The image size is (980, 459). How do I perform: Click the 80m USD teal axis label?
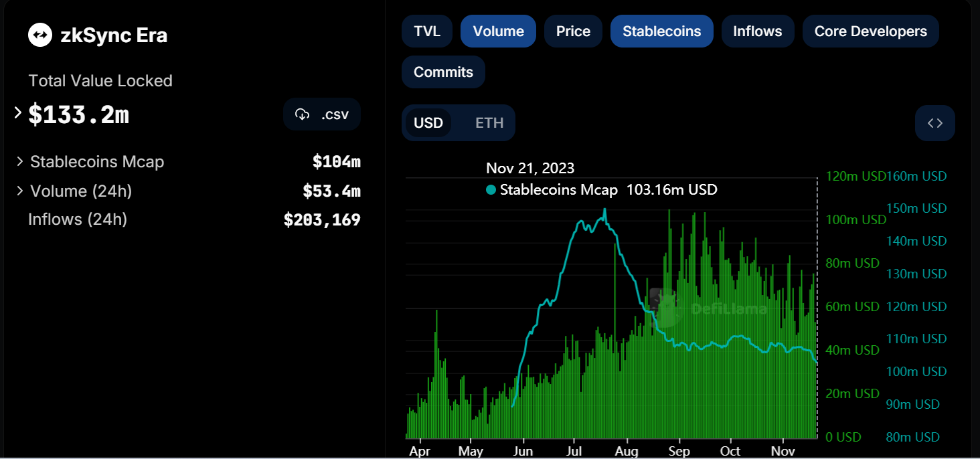[x=914, y=437]
